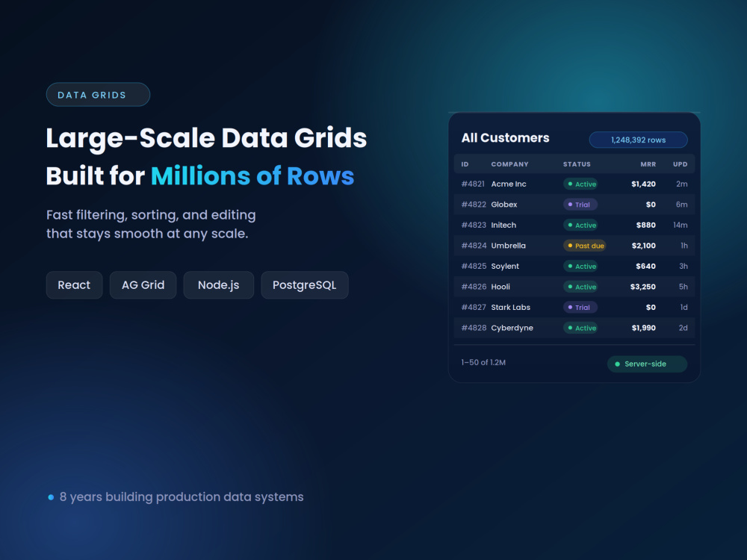
Task: Sort by the ID column header
Action: point(465,164)
